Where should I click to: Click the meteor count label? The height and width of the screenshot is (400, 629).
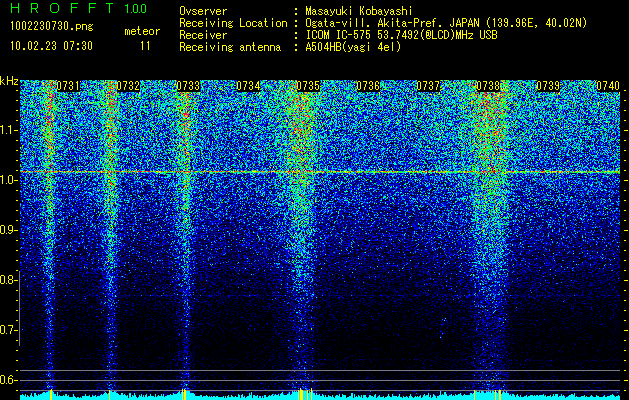coord(142,31)
